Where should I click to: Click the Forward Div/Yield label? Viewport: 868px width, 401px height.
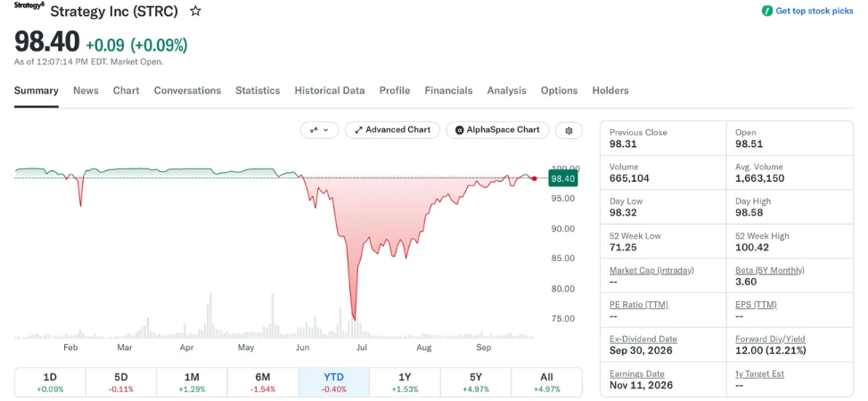(x=770, y=339)
